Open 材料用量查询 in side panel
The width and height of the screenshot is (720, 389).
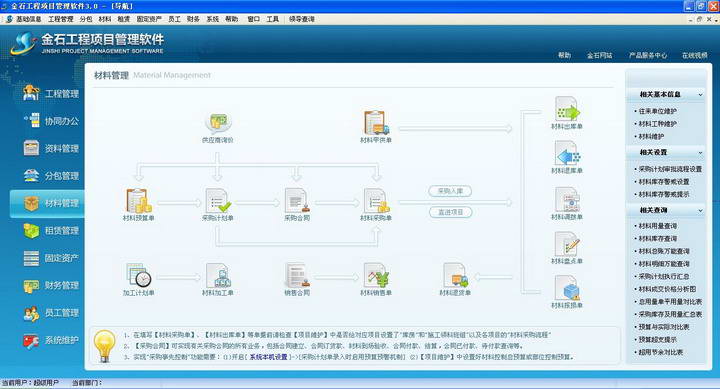coord(658,226)
